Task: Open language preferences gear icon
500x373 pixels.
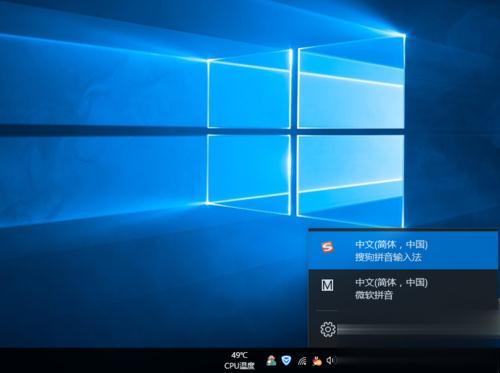Action: (x=328, y=329)
